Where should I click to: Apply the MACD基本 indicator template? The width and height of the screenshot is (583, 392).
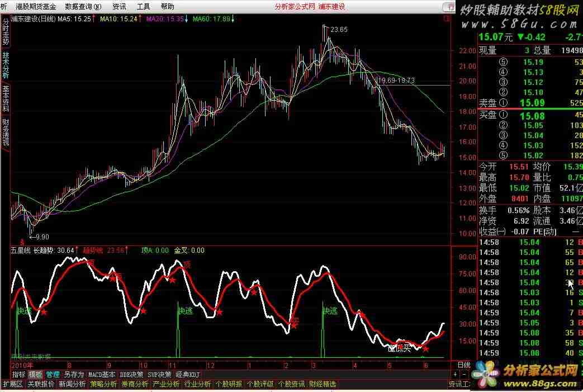102,375
